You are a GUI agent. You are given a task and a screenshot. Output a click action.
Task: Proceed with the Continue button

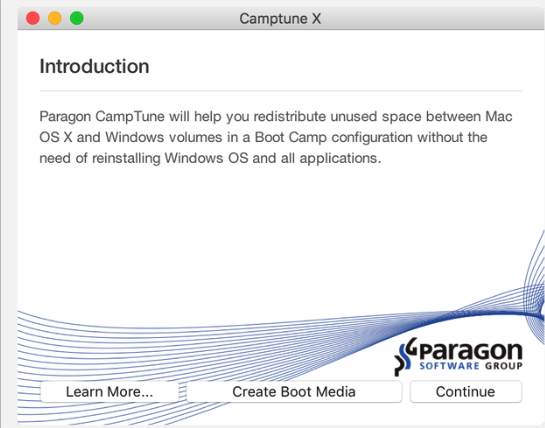pos(465,392)
